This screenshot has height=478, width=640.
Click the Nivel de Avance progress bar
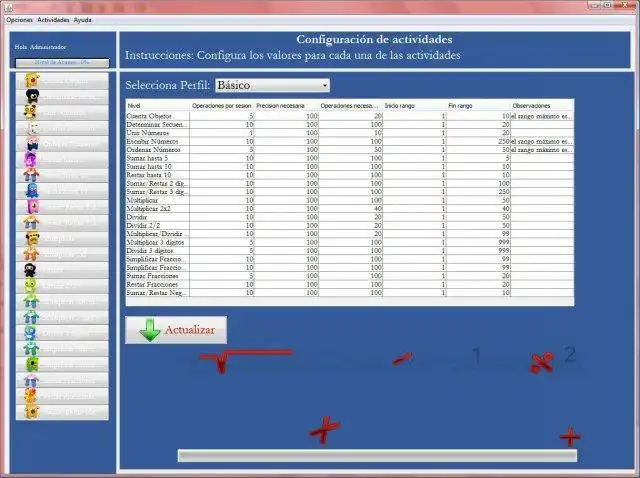pyautogui.click(x=62, y=63)
